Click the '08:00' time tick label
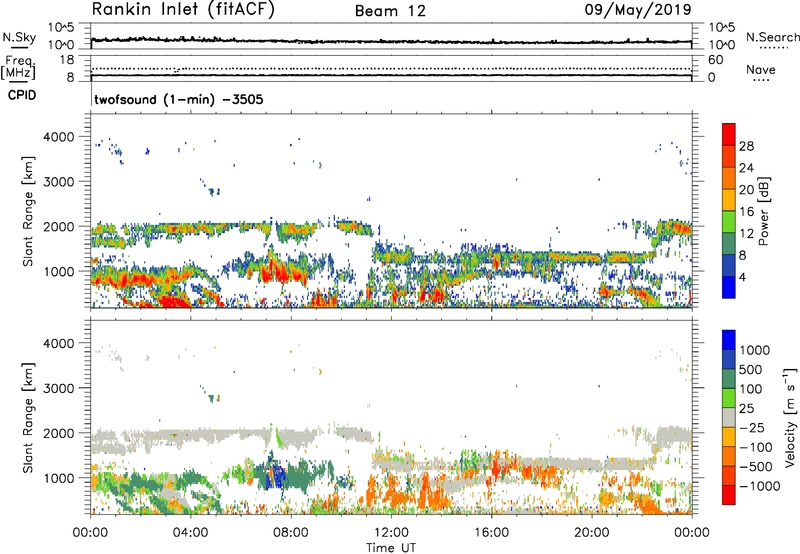This screenshot has width=800, height=554. (x=291, y=533)
